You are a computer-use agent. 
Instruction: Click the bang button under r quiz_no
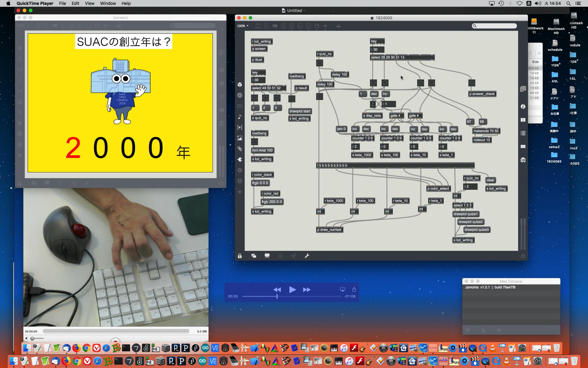[319, 63]
